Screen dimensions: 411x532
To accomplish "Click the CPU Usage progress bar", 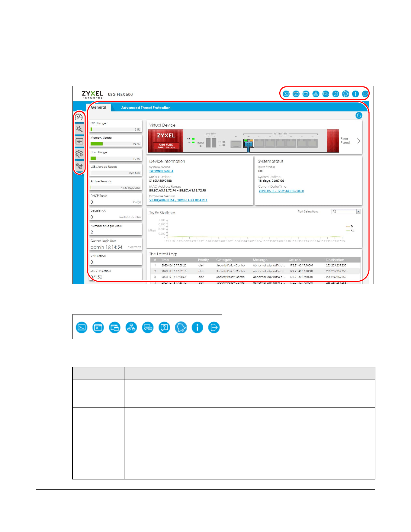I will click(x=115, y=129).
